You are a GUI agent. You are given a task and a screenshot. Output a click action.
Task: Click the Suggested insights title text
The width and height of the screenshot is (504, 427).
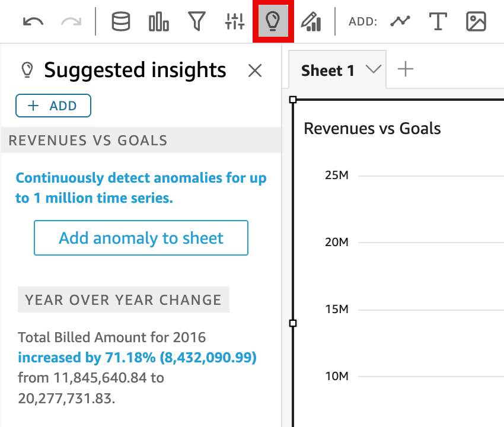pyautogui.click(x=135, y=70)
